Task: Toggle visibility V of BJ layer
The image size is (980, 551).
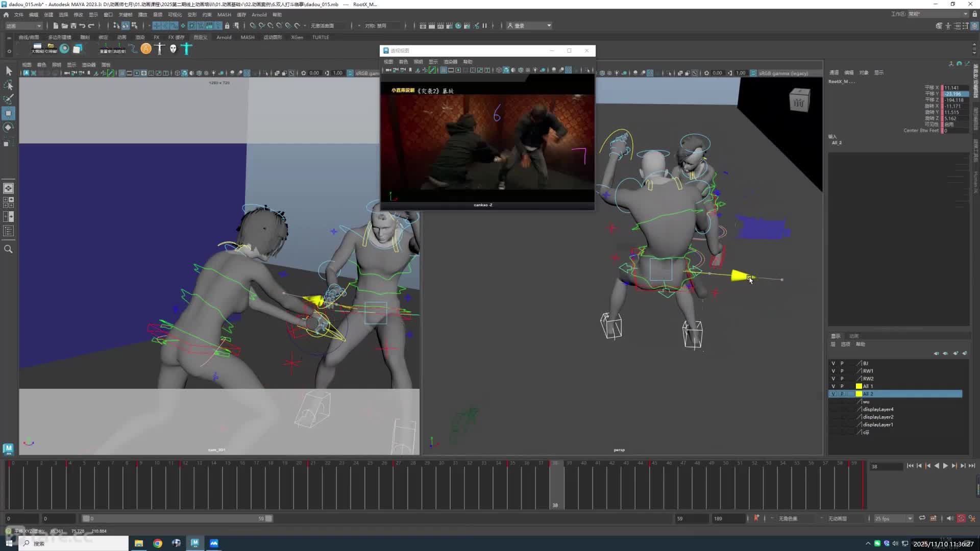Action: point(834,363)
